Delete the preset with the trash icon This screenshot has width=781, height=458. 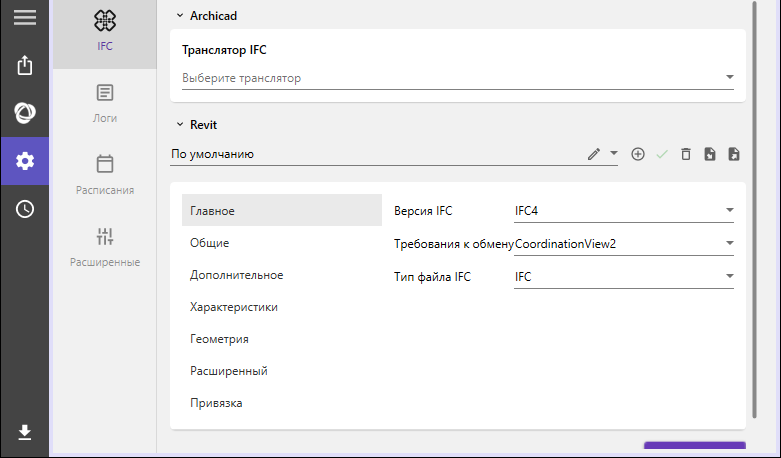pos(686,154)
